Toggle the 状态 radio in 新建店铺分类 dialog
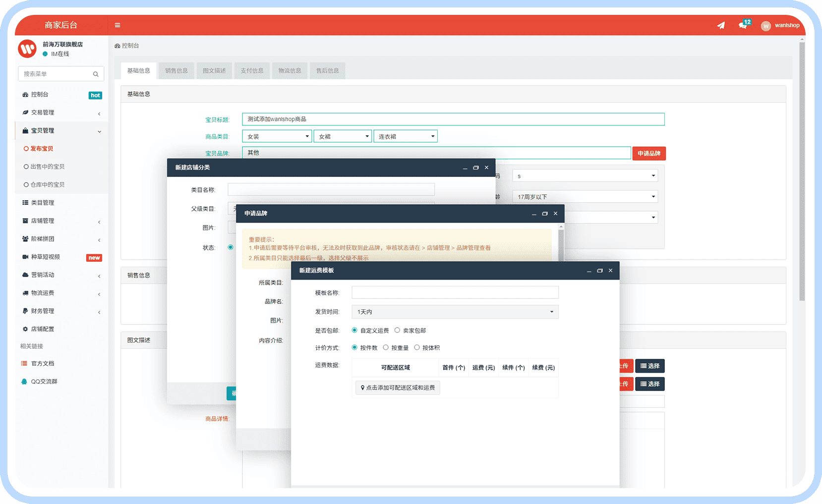This screenshot has width=822, height=504. pyautogui.click(x=231, y=247)
